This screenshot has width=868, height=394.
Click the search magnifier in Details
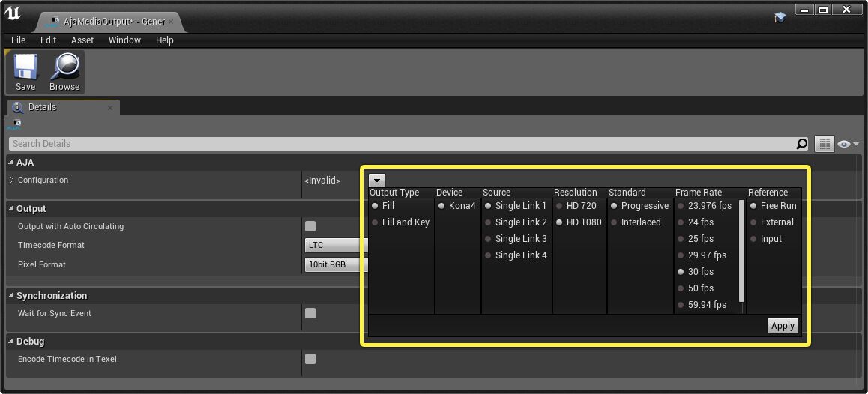click(x=801, y=144)
